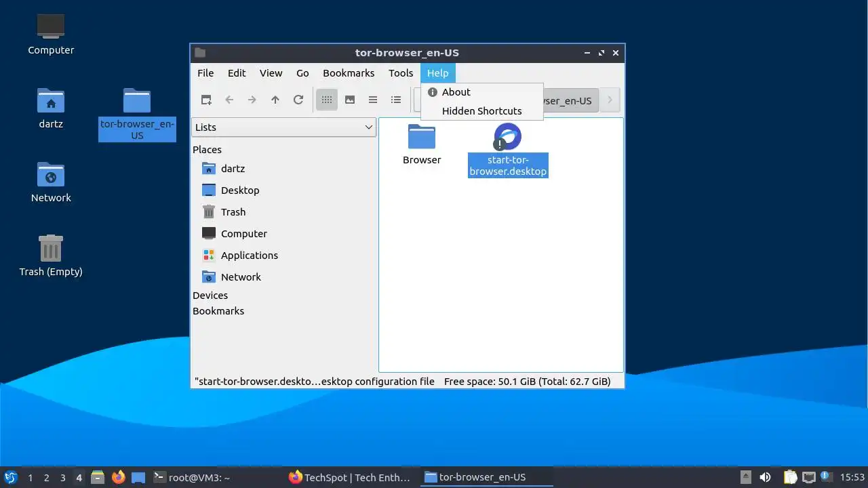Open a new tab with the toolbar icon
Viewport: 868px width, 488px height.
(x=206, y=100)
